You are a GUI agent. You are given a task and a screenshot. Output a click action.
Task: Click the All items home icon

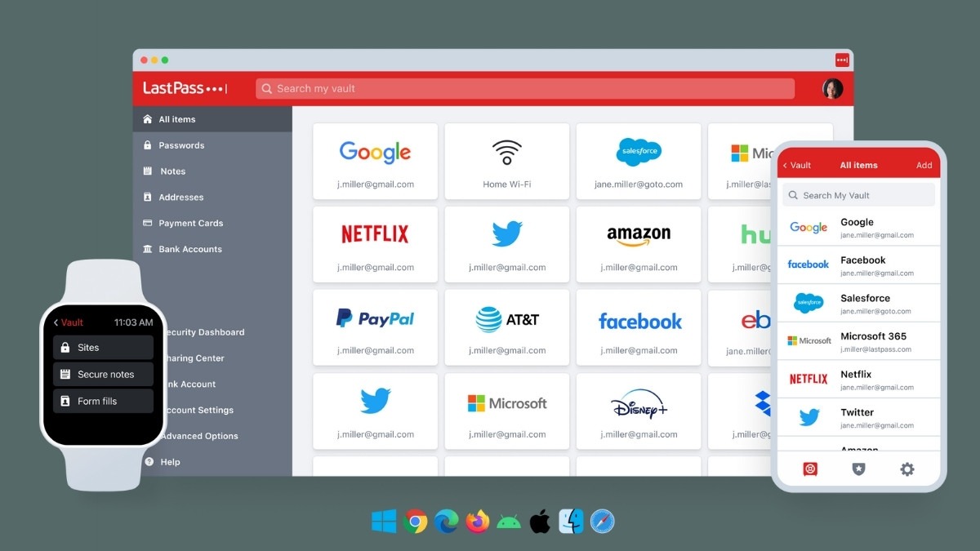148,119
